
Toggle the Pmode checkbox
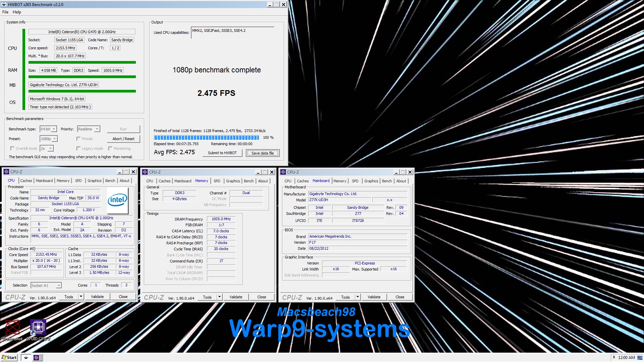pos(78,139)
